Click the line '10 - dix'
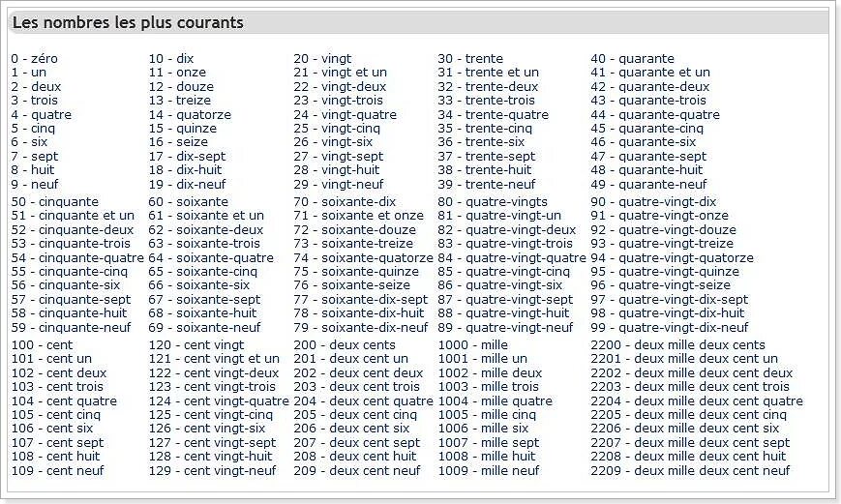841x504 pixels. [x=171, y=58]
